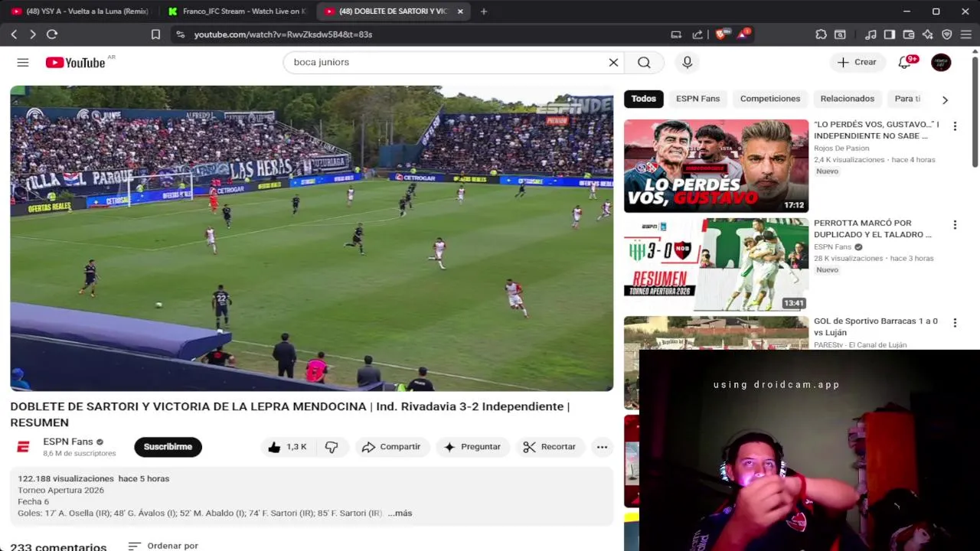Image resolution: width=980 pixels, height=551 pixels.
Task: Click Preguntar ask button
Action: point(472,447)
